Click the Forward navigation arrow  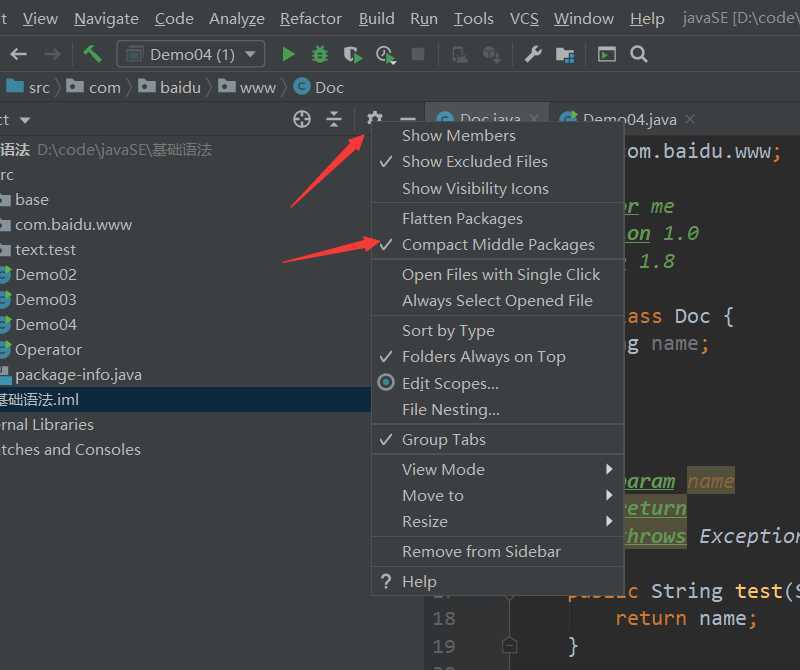click(53, 54)
